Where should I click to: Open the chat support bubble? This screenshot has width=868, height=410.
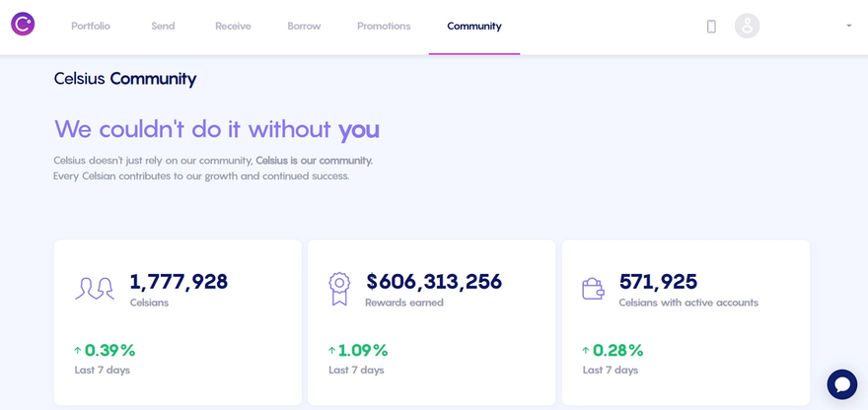(x=842, y=384)
